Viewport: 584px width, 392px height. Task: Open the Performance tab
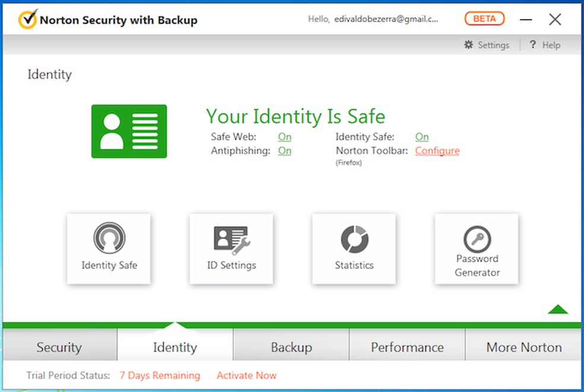coord(407,347)
